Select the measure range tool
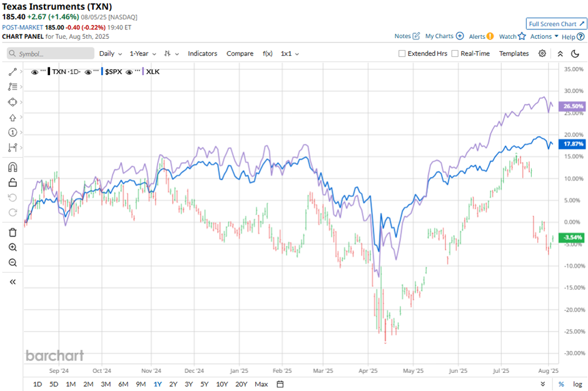The width and height of the screenshot is (588, 391). 13,148
